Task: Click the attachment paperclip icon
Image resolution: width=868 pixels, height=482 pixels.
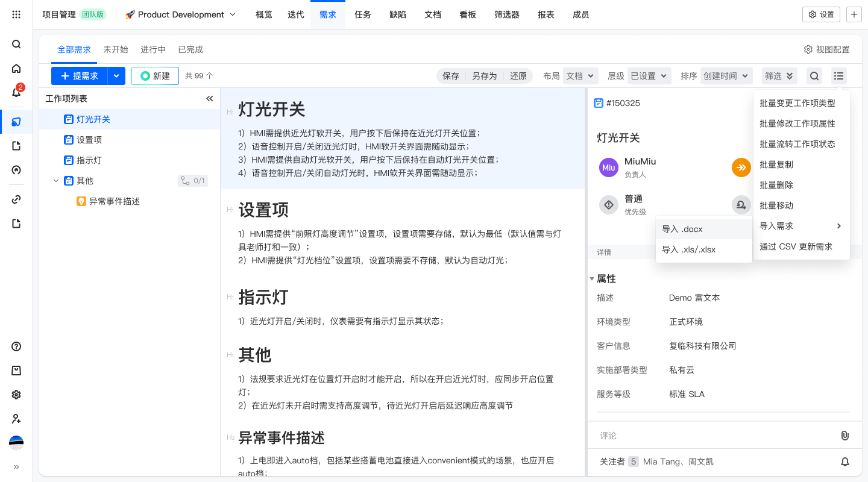Action: 844,436
